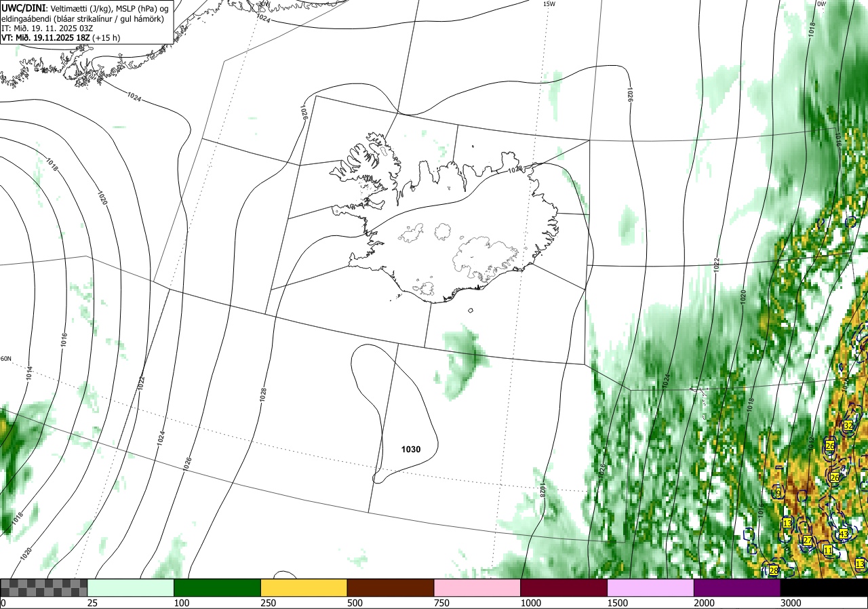Screen dimensions: 868x609
Task: Click the 'VT: Mið. 19.11.2025 18Z' line
Action: point(61,39)
